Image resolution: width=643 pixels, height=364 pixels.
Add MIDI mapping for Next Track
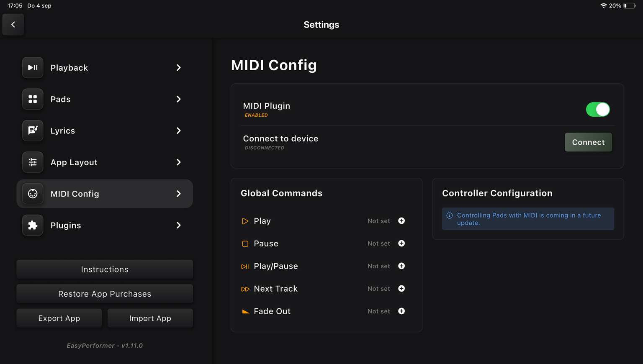[401, 289]
